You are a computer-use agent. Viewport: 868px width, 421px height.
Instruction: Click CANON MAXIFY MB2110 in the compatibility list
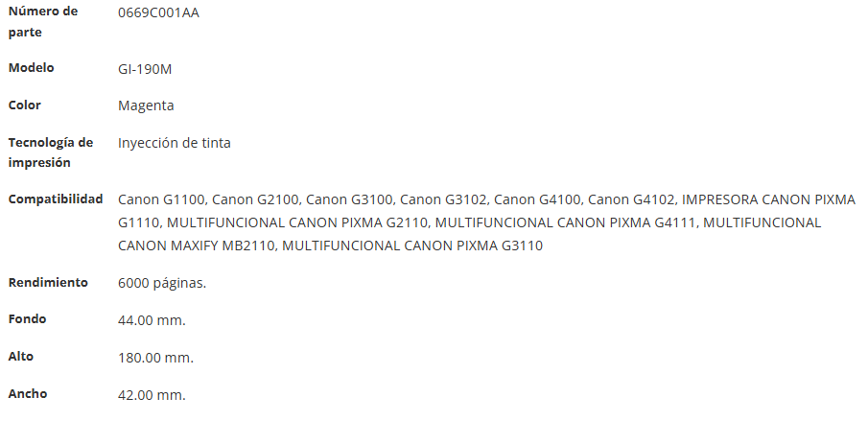point(196,246)
